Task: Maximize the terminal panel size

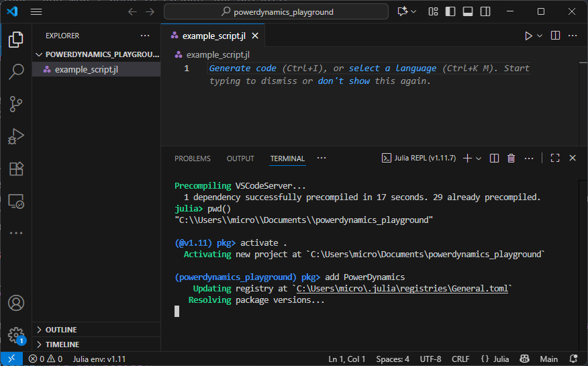Action: [x=555, y=158]
